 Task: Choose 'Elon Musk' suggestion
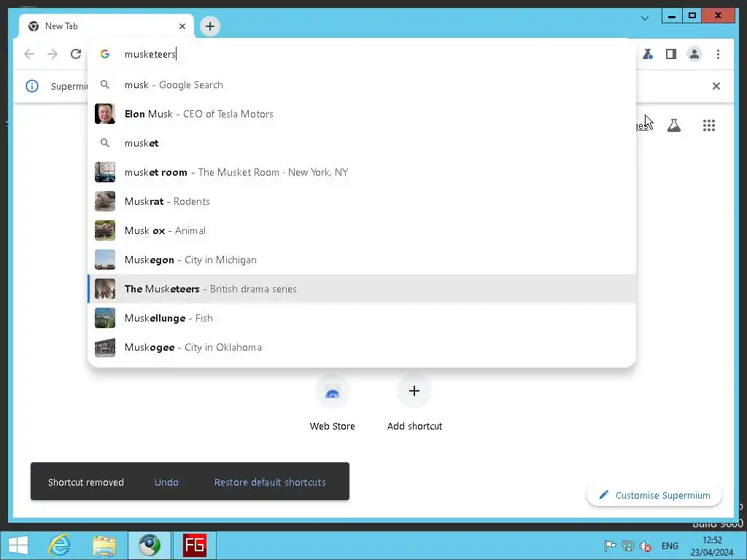pyautogui.click(x=362, y=114)
